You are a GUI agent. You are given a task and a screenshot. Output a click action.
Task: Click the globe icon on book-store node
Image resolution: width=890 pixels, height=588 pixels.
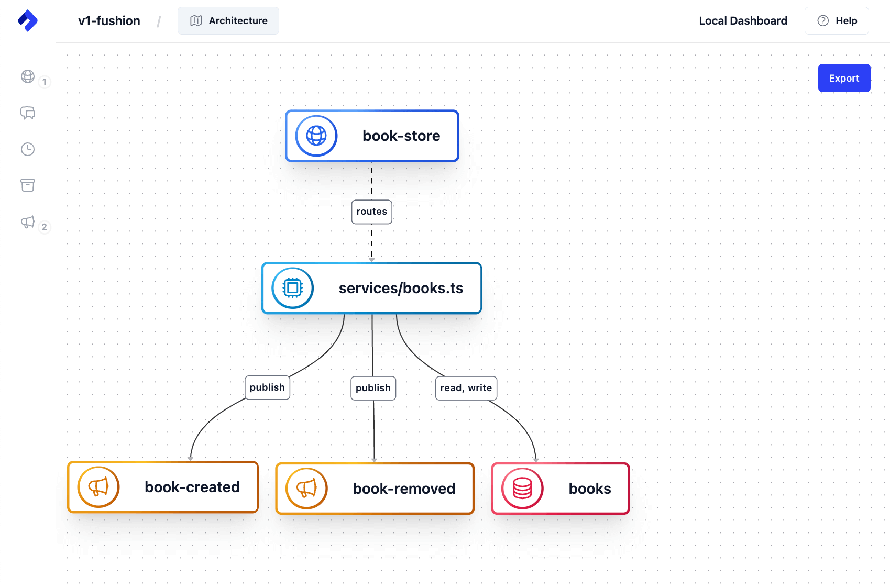pyautogui.click(x=316, y=136)
